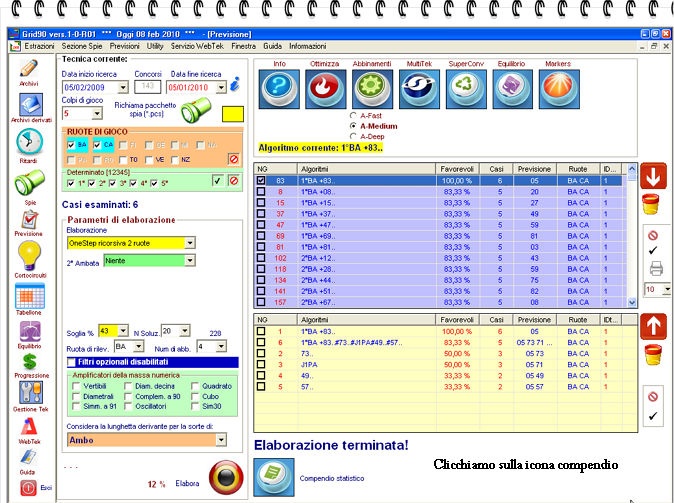Open the Spie flashlight sidebar icon
This screenshot has height=503, width=674.
click(x=29, y=182)
